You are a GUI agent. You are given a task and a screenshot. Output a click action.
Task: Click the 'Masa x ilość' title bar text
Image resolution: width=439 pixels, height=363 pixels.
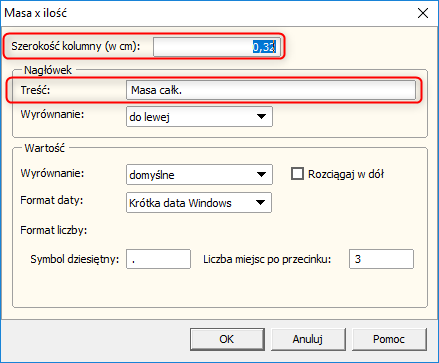click(36, 13)
